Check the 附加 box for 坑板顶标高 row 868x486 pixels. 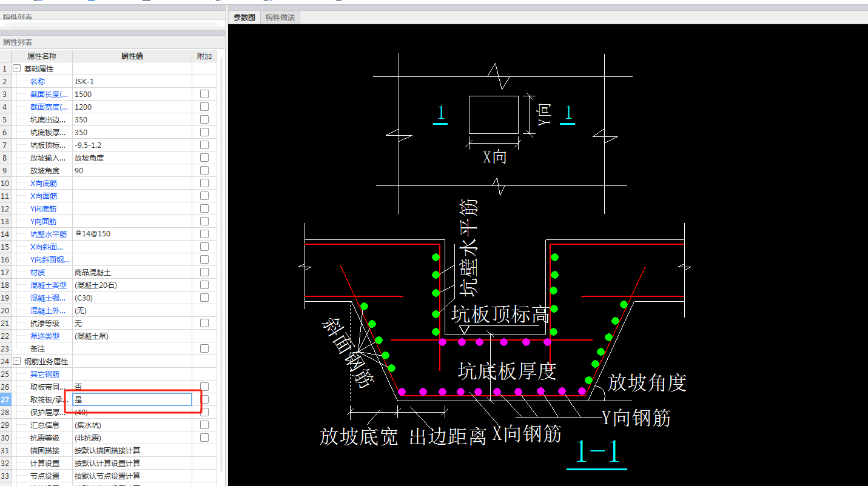[204, 145]
